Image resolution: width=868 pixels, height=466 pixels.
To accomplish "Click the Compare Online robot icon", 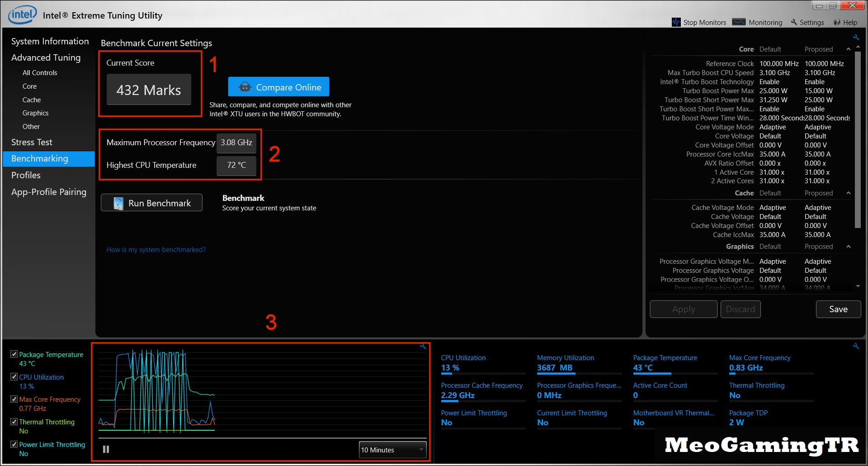I will 245,87.
